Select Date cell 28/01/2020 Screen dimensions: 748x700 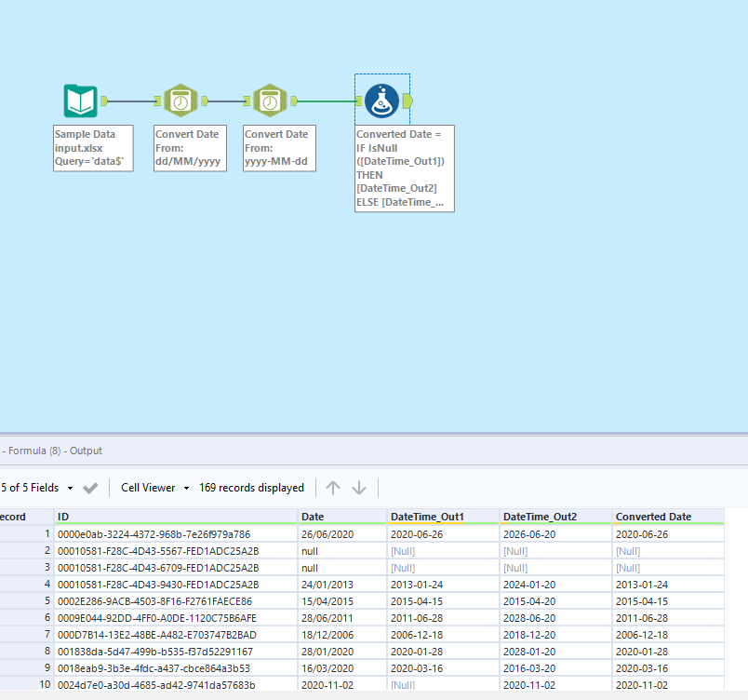(342, 652)
